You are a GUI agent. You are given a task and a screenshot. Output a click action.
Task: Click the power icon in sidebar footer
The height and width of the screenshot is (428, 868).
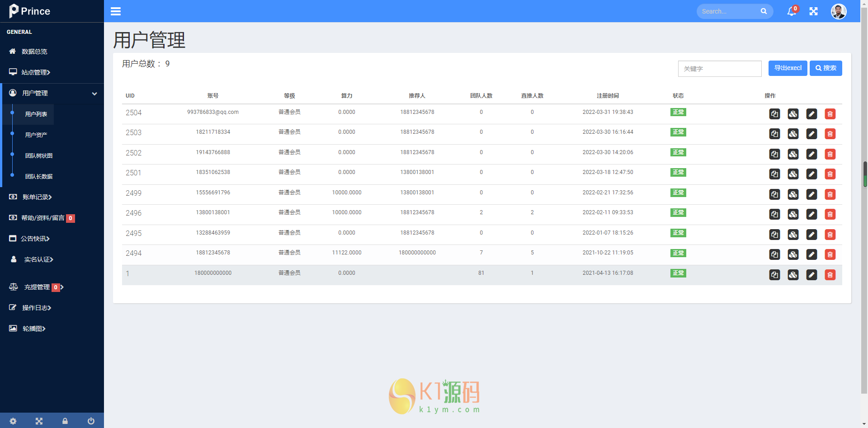point(91,421)
